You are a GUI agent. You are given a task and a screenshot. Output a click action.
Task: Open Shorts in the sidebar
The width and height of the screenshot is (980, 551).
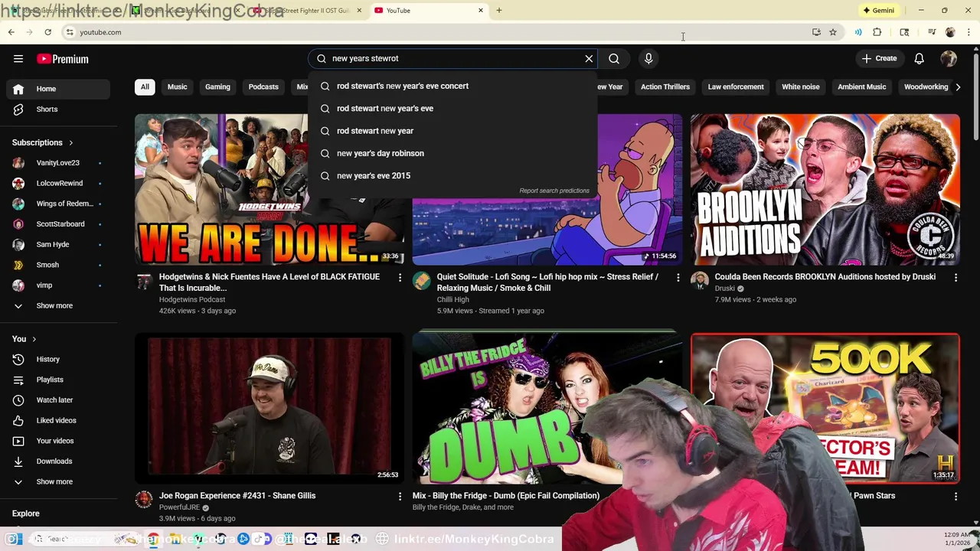(x=58, y=109)
